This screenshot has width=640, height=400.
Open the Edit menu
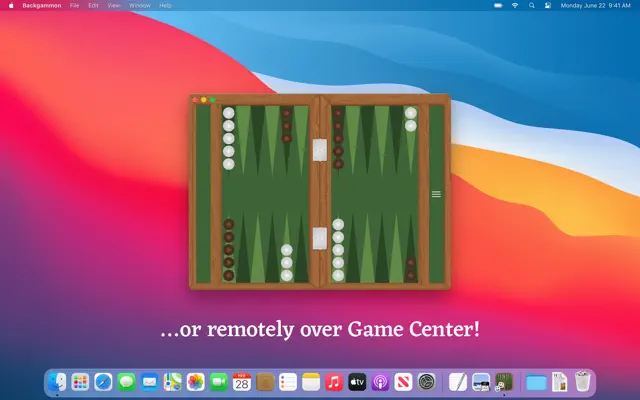(93, 5)
